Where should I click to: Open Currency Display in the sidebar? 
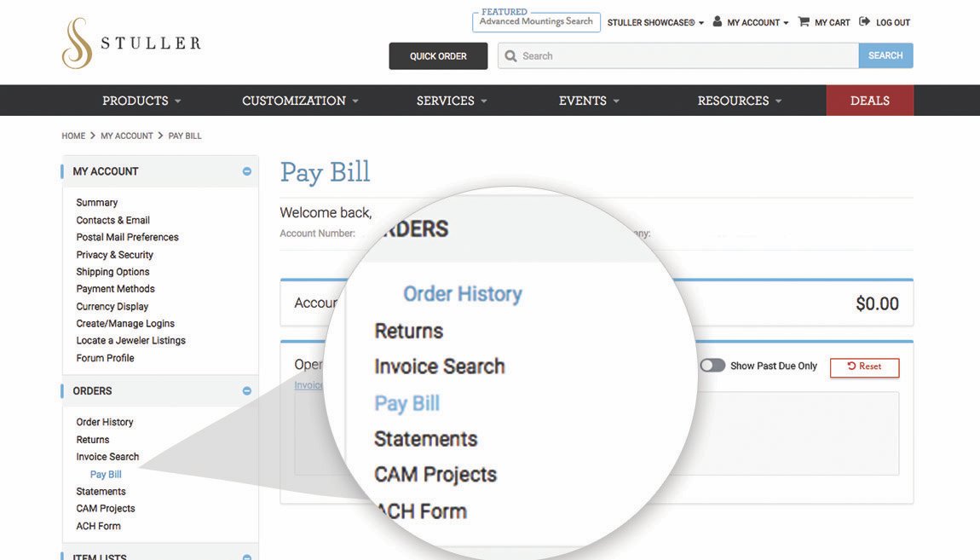pos(112,306)
